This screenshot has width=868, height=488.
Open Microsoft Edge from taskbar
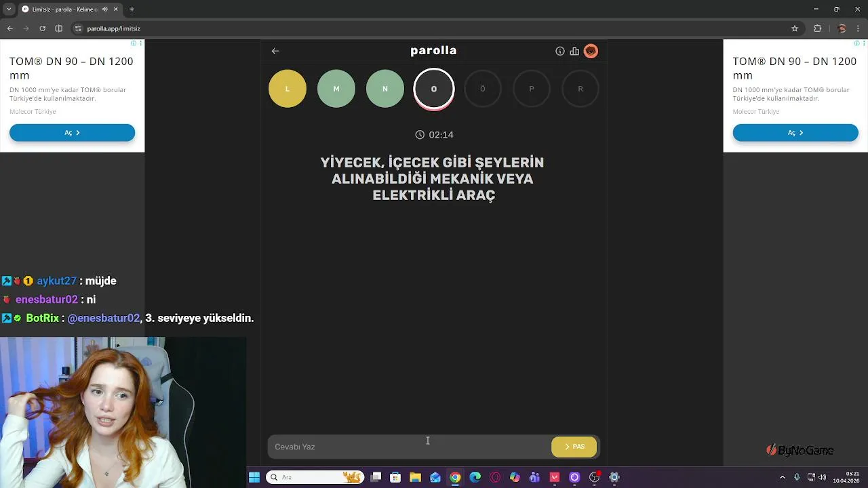[x=475, y=478]
